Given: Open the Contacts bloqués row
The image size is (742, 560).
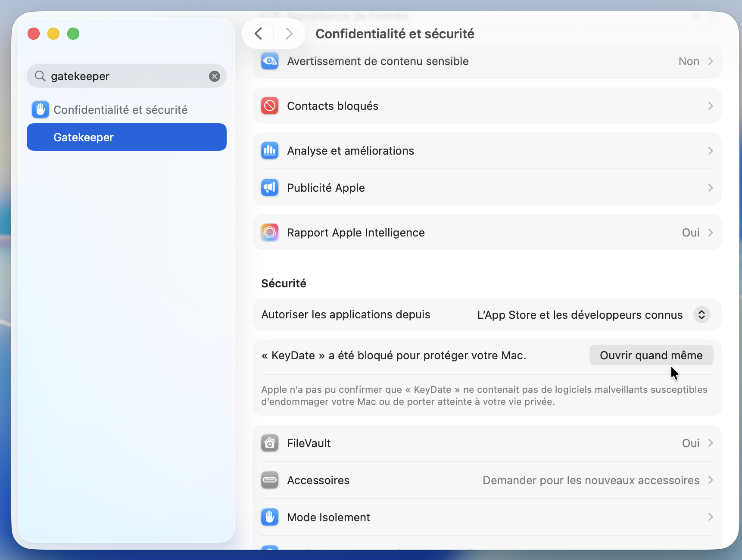Looking at the screenshot, I should tap(487, 106).
